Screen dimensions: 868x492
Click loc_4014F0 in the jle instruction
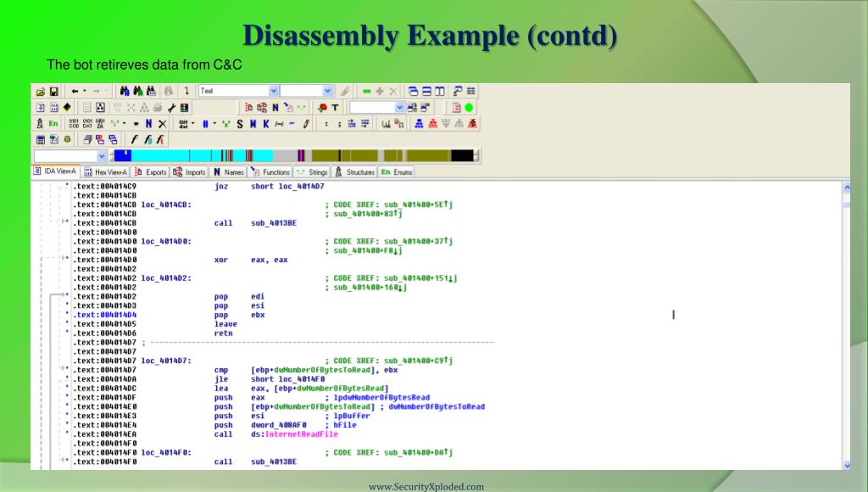[x=301, y=379]
